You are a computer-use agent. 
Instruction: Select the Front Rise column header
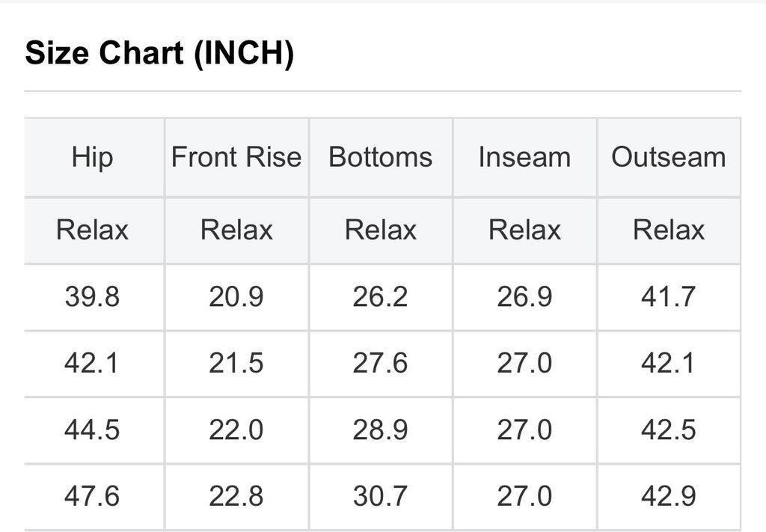pyautogui.click(x=236, y=157)
